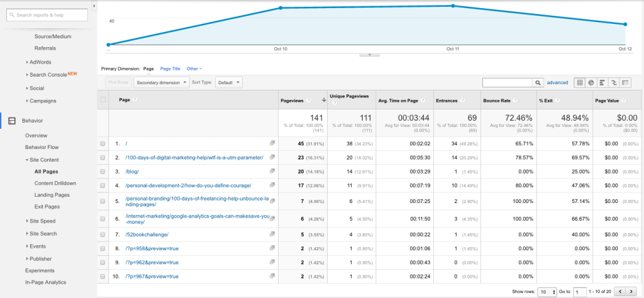Open /blog/ page external link icon

tap(272, 171)
